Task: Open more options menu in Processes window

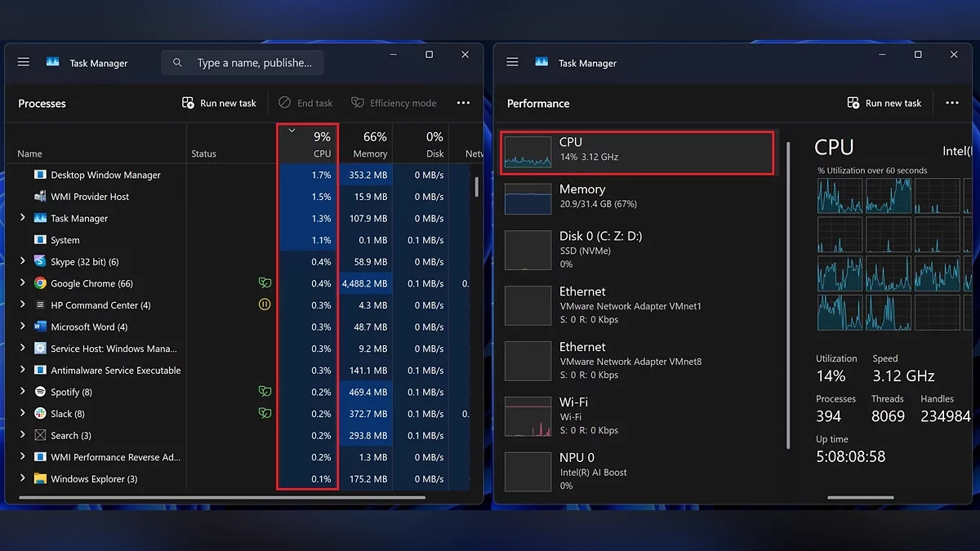Action: pos(463,103)
